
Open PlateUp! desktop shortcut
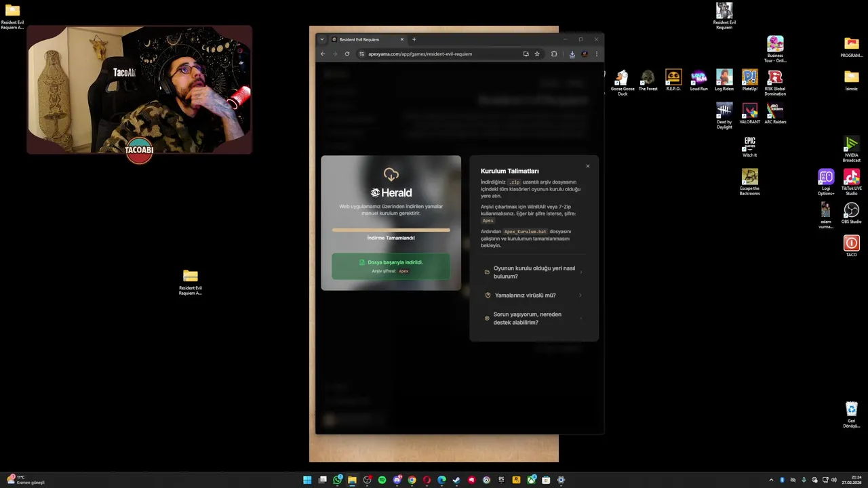pyautogui.click(x=749, y=80)
